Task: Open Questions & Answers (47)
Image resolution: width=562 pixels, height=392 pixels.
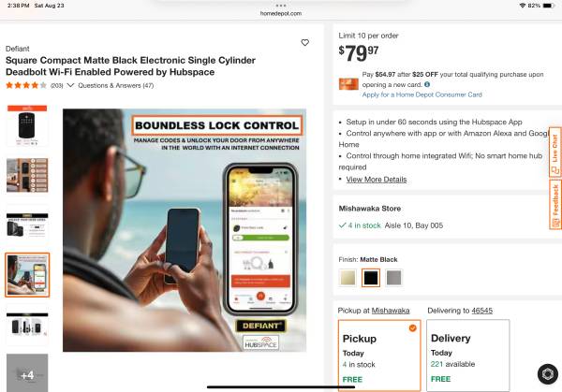Action: (x=116, y=85)
